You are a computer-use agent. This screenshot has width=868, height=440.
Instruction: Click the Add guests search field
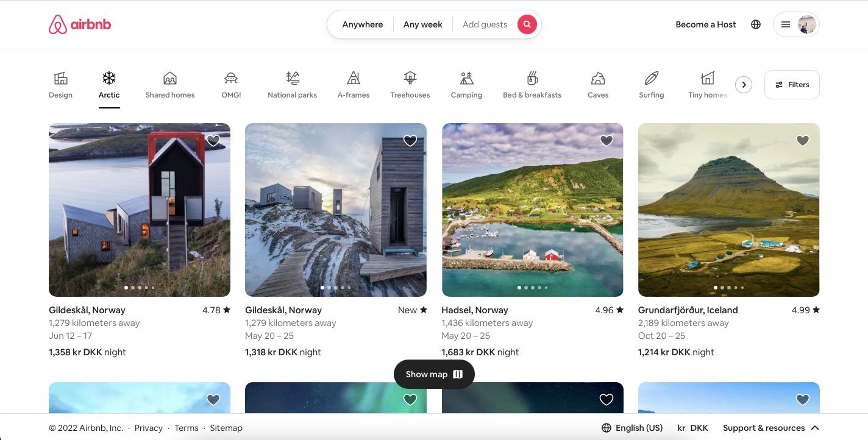(x=485, y=24)
